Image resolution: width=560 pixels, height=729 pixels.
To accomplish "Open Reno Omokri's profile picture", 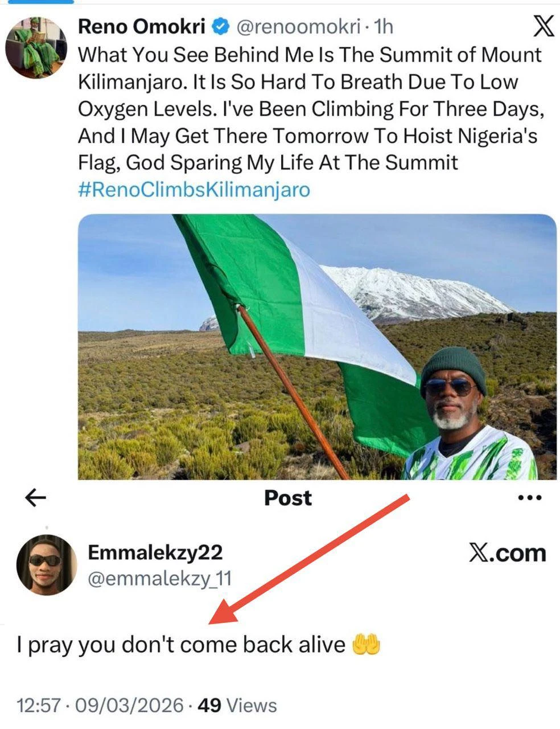I will (x=36, y=47).
